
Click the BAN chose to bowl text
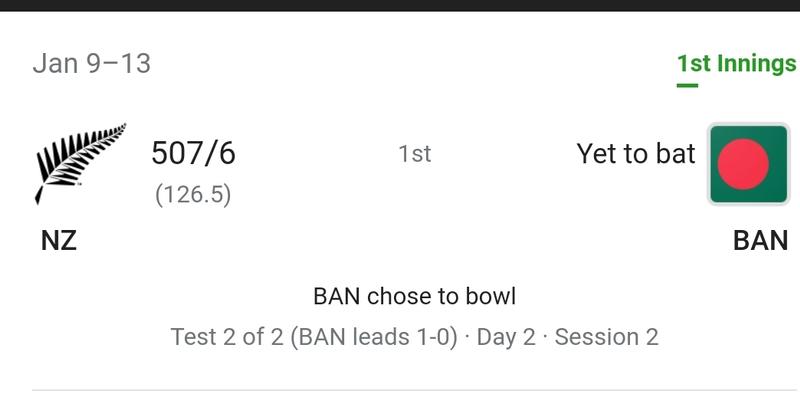[x=414, y=296]
